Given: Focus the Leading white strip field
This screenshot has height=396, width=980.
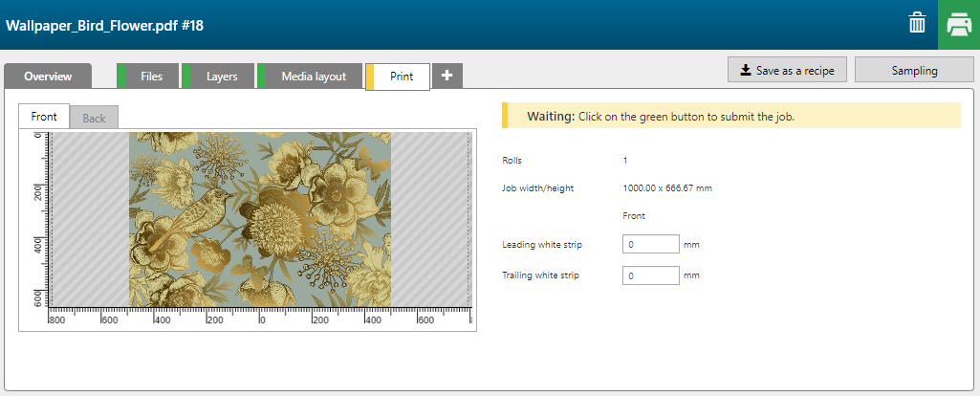Looking at the screenshot, I should tap(650, 245).
